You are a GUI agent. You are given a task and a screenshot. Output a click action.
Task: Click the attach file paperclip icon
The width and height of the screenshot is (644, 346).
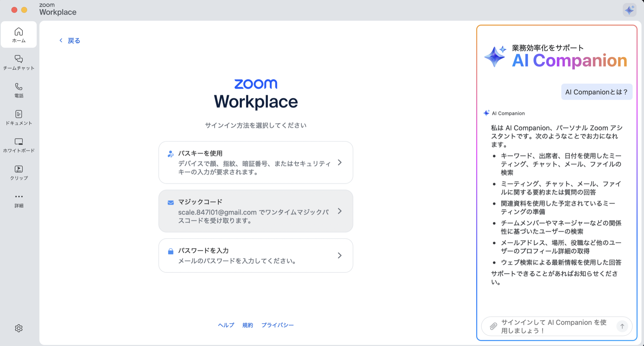[x=493, y=326]
